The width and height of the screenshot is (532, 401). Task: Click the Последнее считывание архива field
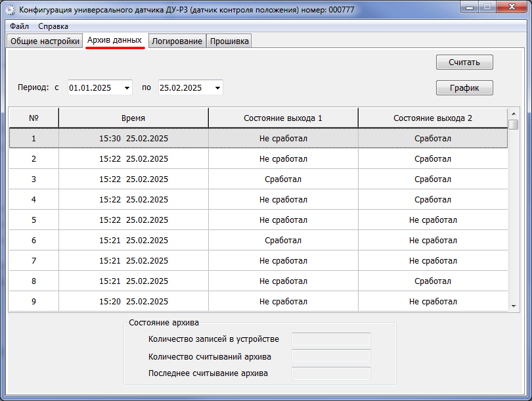[331, 373]
